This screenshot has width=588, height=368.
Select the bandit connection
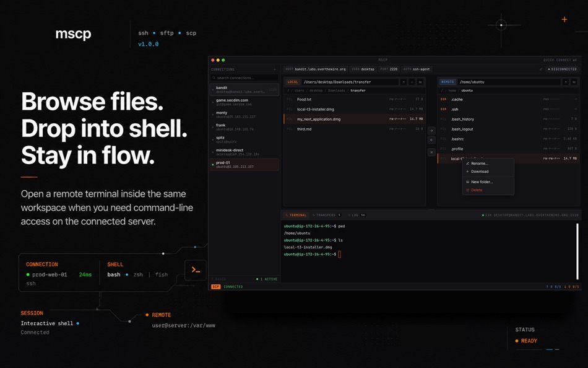pyautogui.click(x=244, y=90)
